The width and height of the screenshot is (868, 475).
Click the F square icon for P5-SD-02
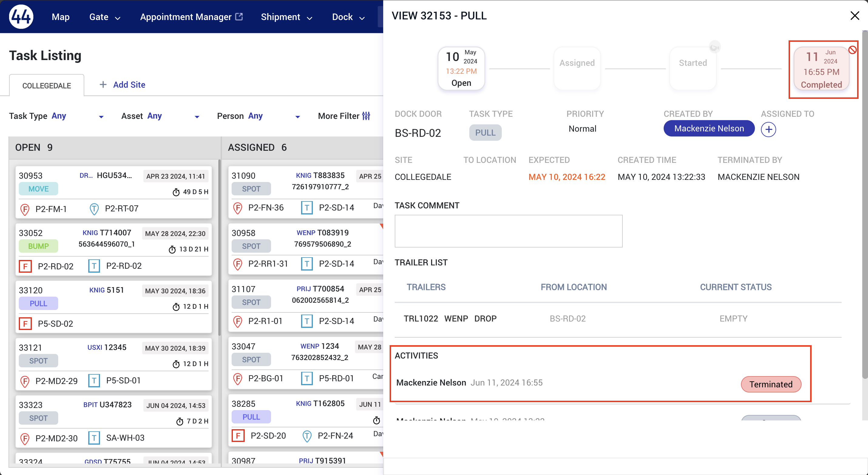point(25,324)
